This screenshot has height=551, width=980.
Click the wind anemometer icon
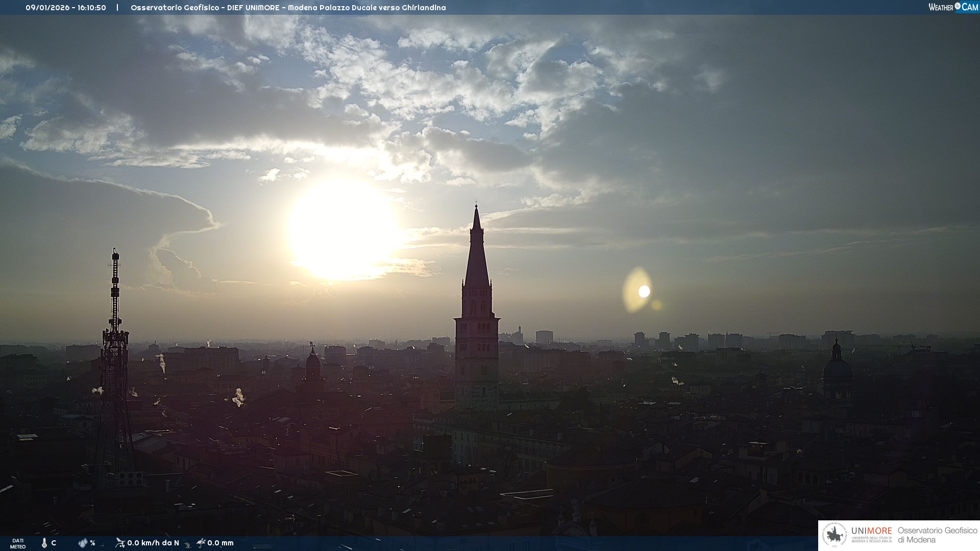[120, 543]
